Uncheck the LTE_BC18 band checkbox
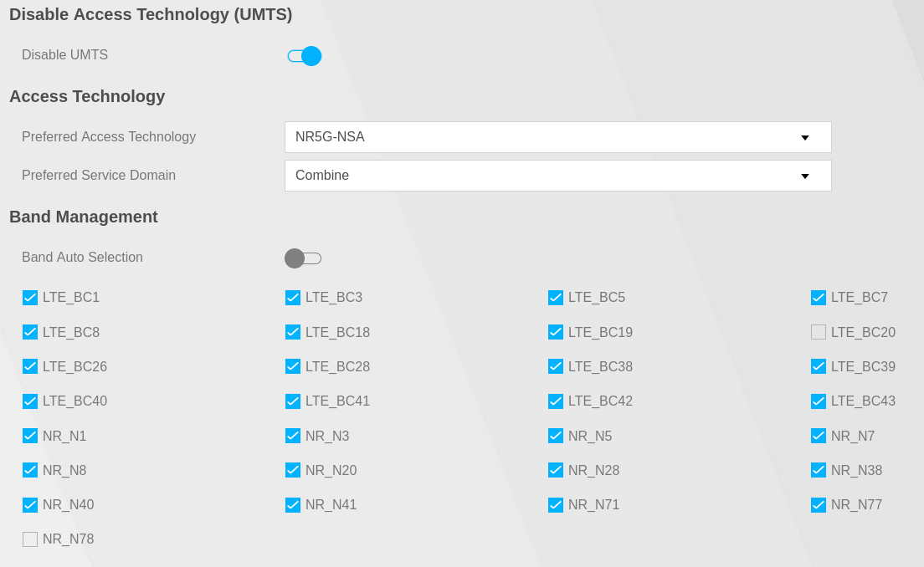 click(x=293, y=332)
